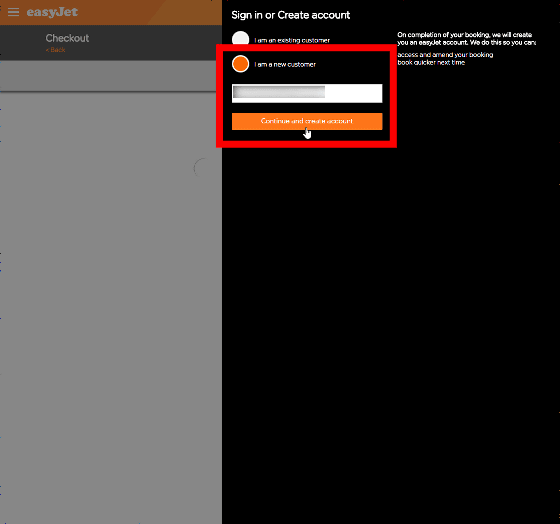Click 'access and amend your booking' text
560x524 pixels.
pos(445,55)
